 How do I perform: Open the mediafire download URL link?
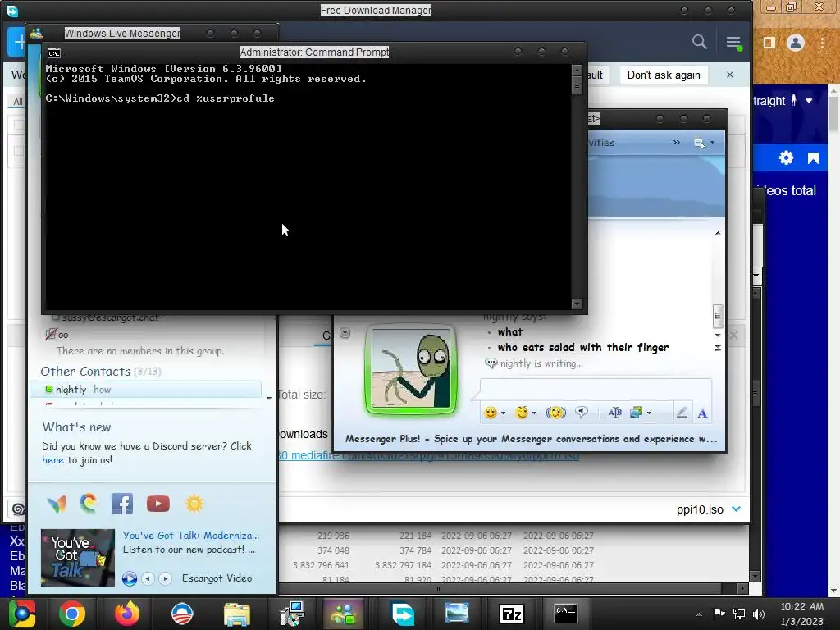[428, 455]
